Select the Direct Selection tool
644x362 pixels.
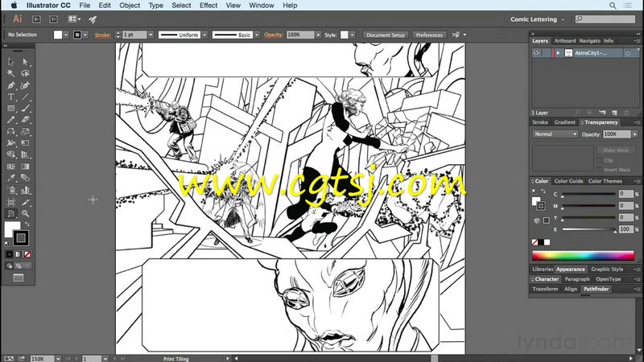(x=25, y=62)
